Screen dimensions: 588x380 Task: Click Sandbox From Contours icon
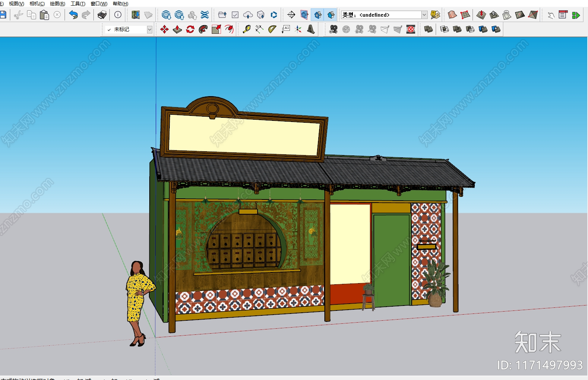452,15
